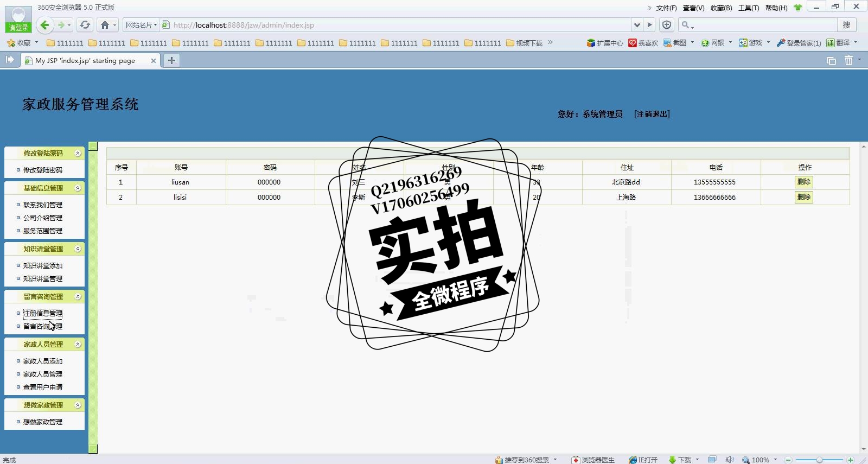Open the green shirt skin icon
This screenshot has height=464, width=868.
point(797,8)
